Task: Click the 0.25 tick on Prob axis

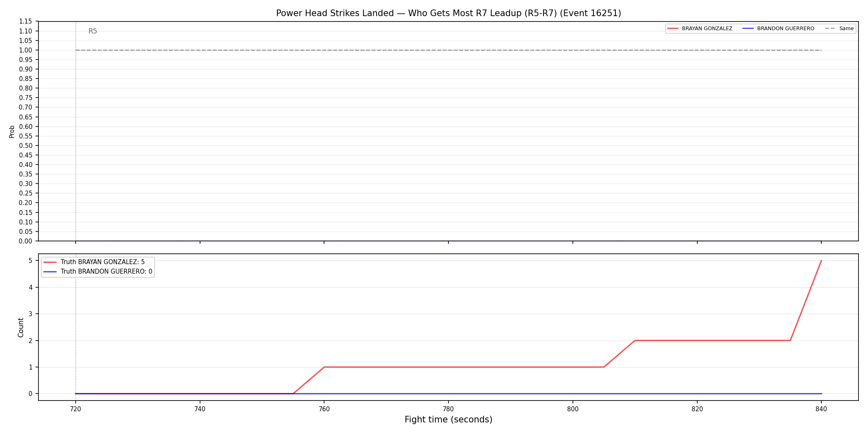Action: pos(26,193)
